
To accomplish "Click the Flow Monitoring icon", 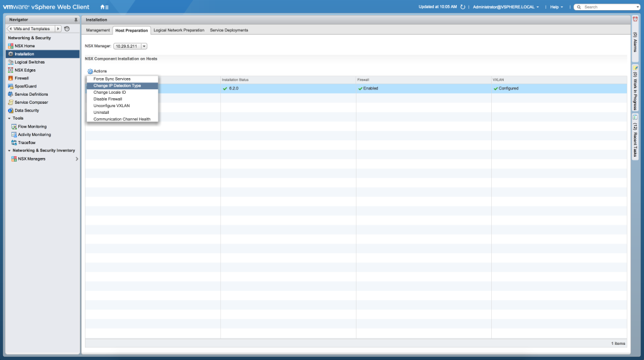I will coord(14,127).
